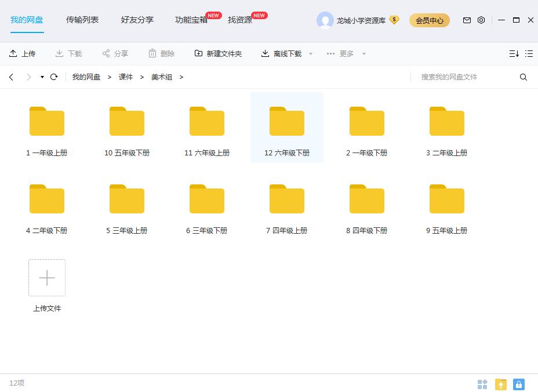The image size is (538, 392).
Task: Click the 上传 upload button
Action: pyautogui.click(x=22, y=53)
